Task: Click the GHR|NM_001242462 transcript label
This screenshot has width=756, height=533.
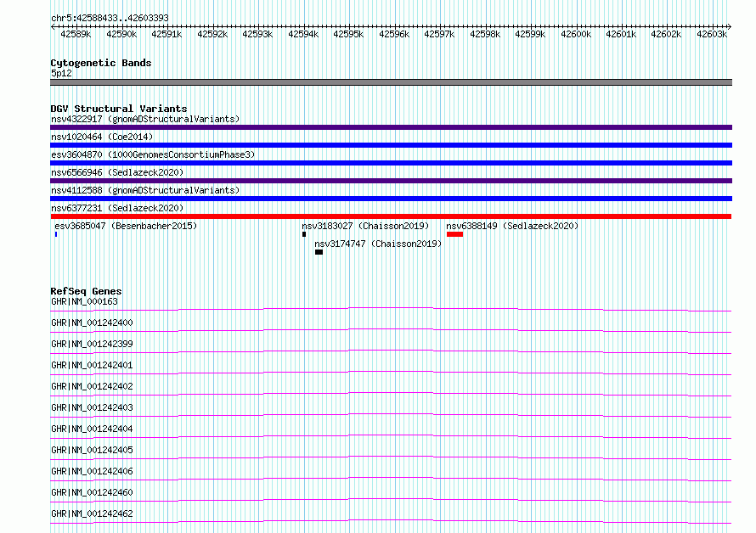Action: click(92, 513)
